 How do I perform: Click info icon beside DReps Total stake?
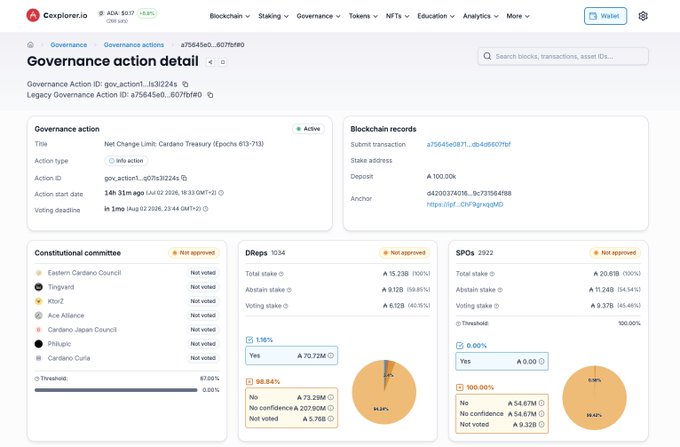281,274
